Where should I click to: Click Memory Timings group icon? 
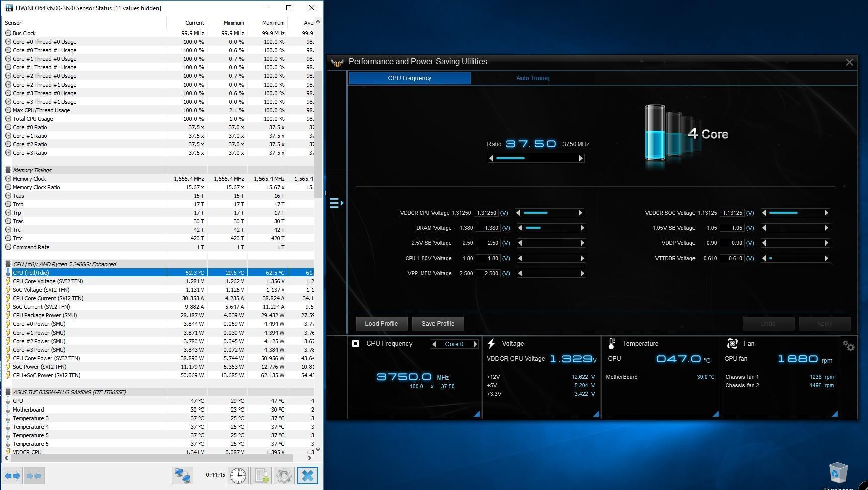8,170
